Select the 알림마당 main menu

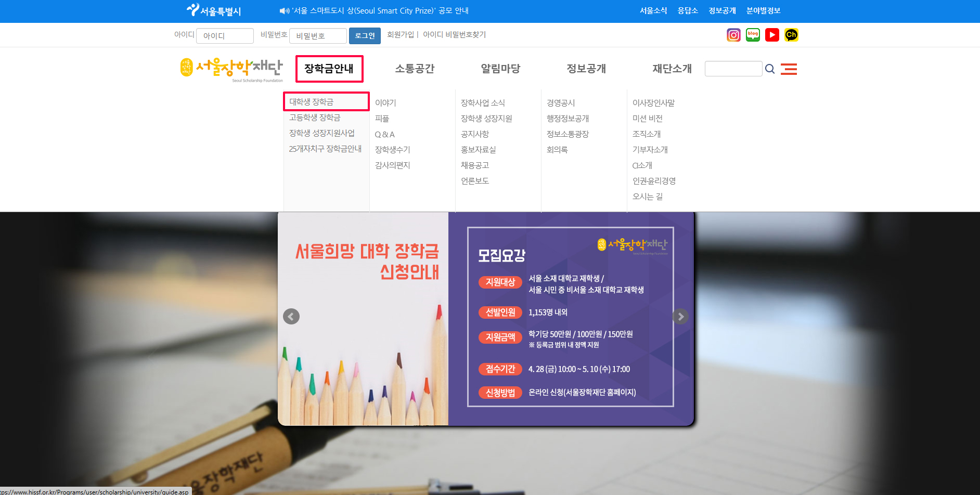500,69
